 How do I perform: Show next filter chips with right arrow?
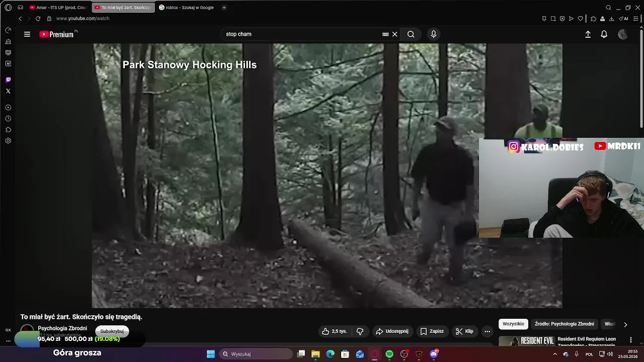coord(625,324)
